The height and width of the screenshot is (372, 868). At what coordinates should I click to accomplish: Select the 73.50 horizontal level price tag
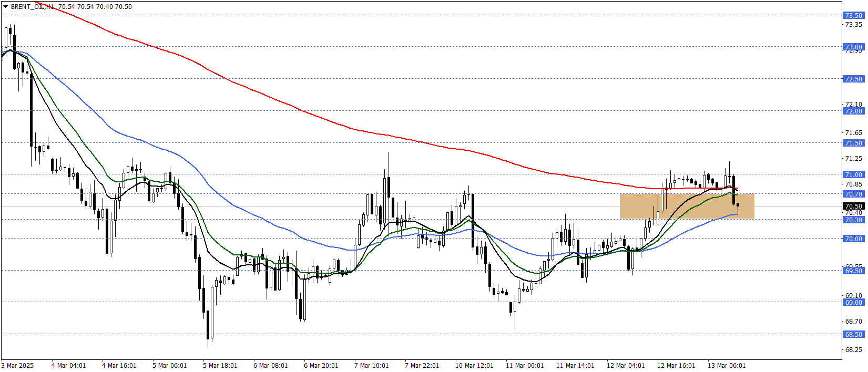[x=853, y=16]
